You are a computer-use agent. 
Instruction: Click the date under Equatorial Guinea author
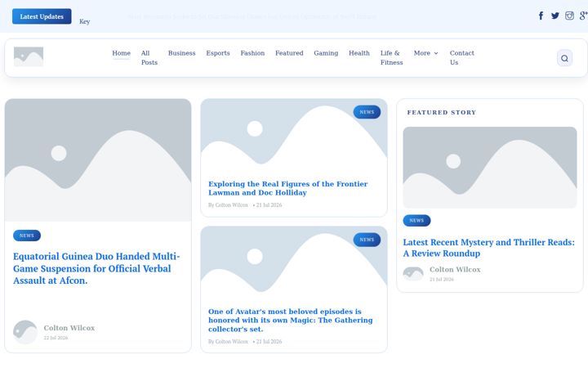coord(56,338)
